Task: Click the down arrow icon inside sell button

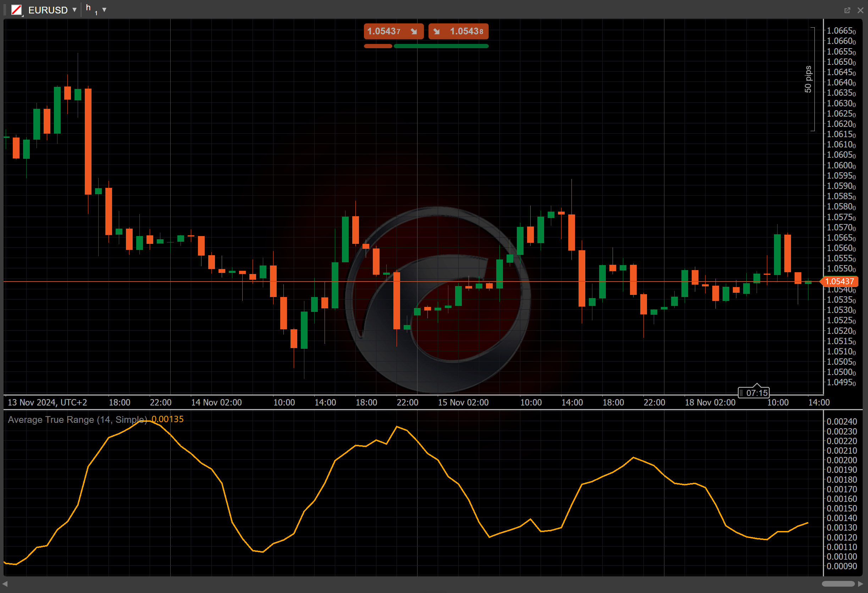Action: [414, 31]
